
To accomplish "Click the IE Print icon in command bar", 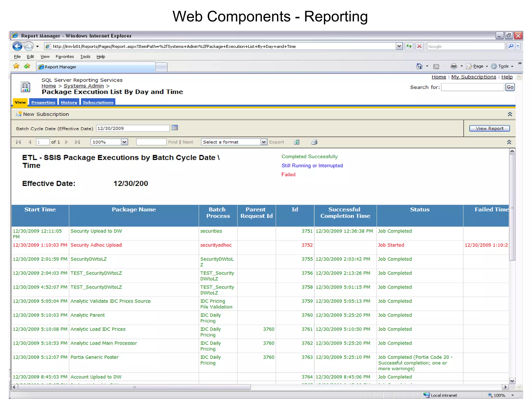I will (x=454, y=66).
